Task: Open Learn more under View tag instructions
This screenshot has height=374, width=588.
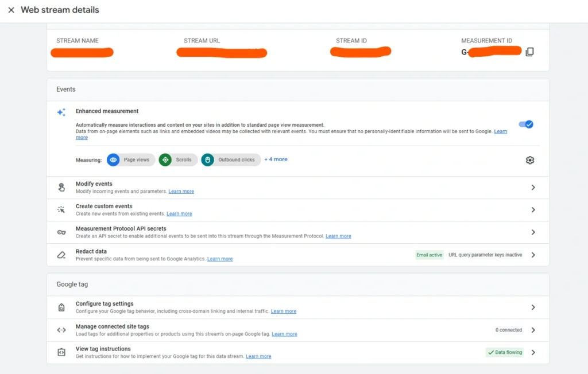Action: tap(258, 356)
